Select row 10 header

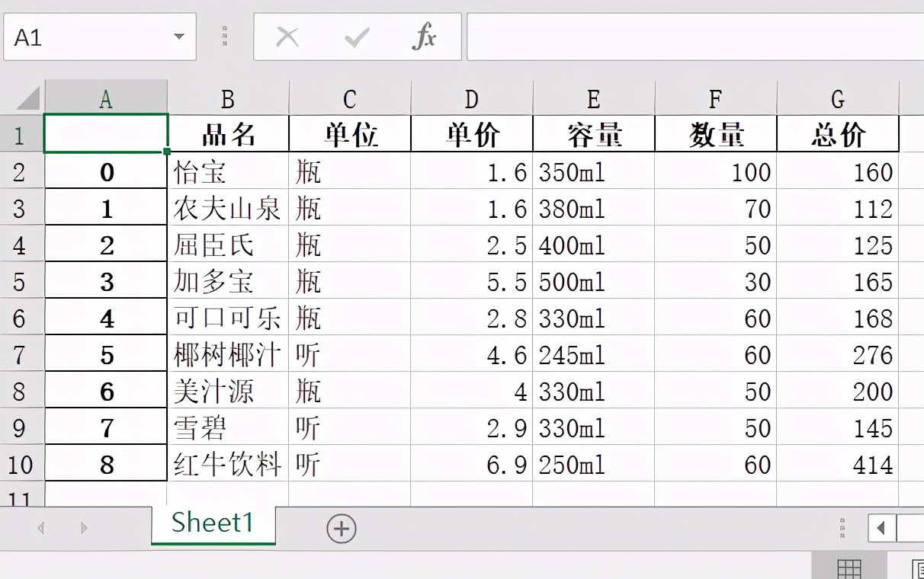tap(22, 464)
